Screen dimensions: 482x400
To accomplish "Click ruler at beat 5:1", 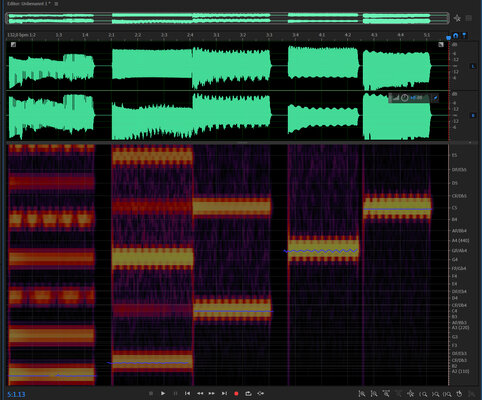I will point(427,35).
